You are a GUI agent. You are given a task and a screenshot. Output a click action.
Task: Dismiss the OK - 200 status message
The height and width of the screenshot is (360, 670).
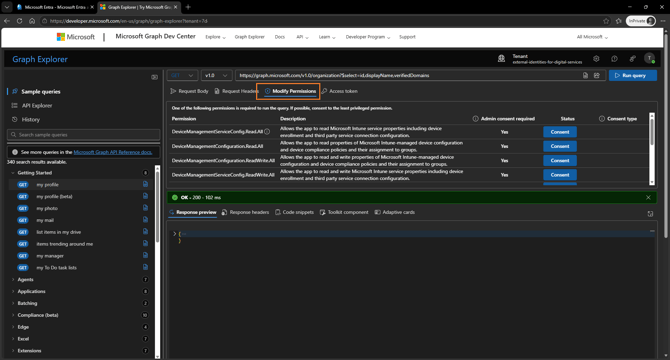point(648,197)
